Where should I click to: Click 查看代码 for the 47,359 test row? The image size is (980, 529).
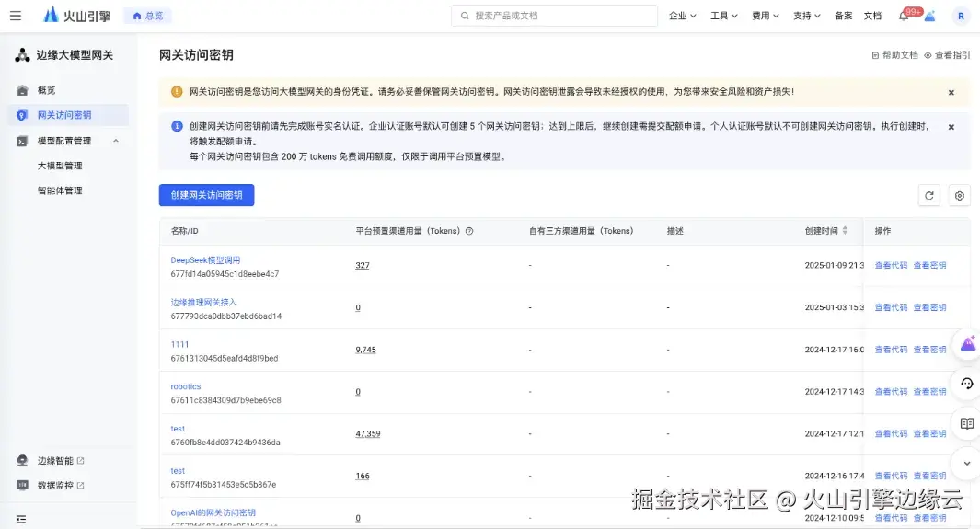pyautogui.click(x=891, y=433)
